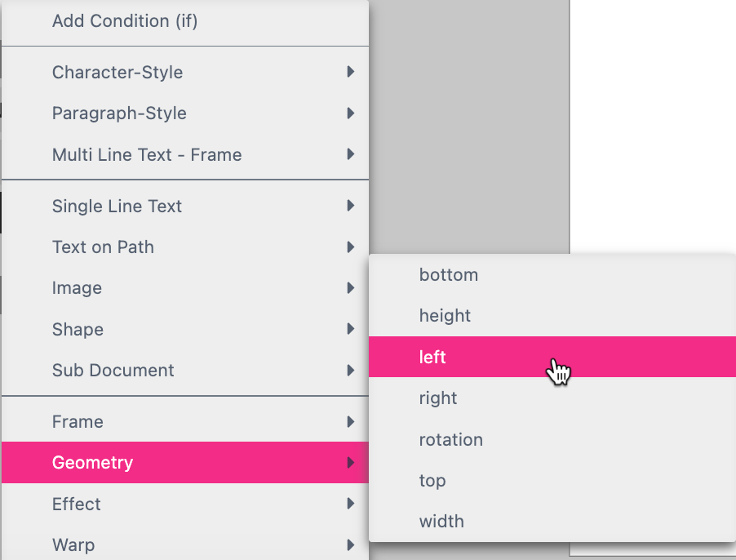
Task: Open the Paragraph-Style submenu
Action: (185, 113)
